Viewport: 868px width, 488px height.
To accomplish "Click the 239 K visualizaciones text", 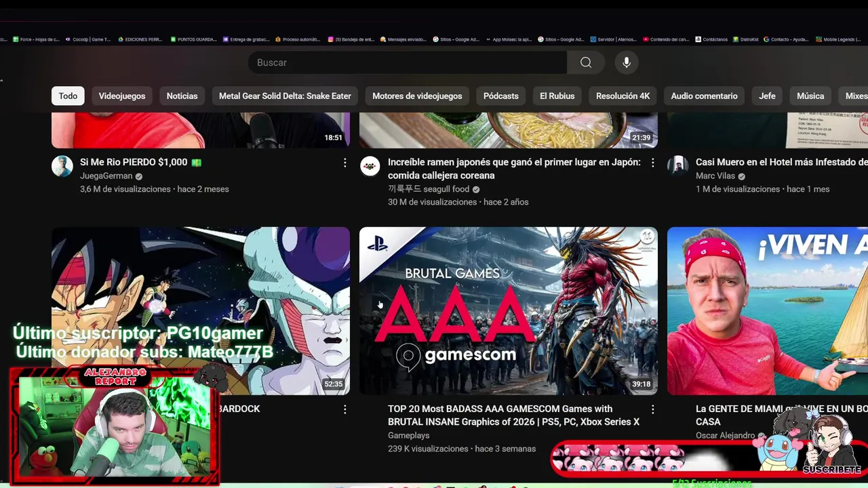I will 428,449.
